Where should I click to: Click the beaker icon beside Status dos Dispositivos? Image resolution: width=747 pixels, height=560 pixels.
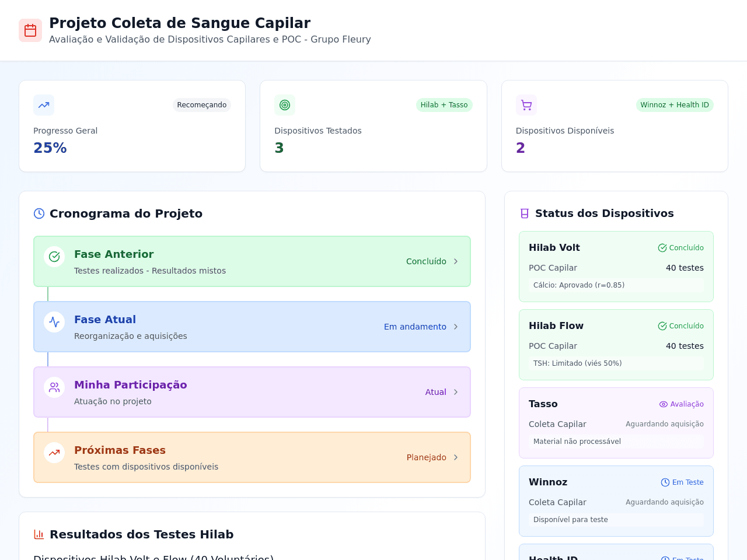(525, 213)
